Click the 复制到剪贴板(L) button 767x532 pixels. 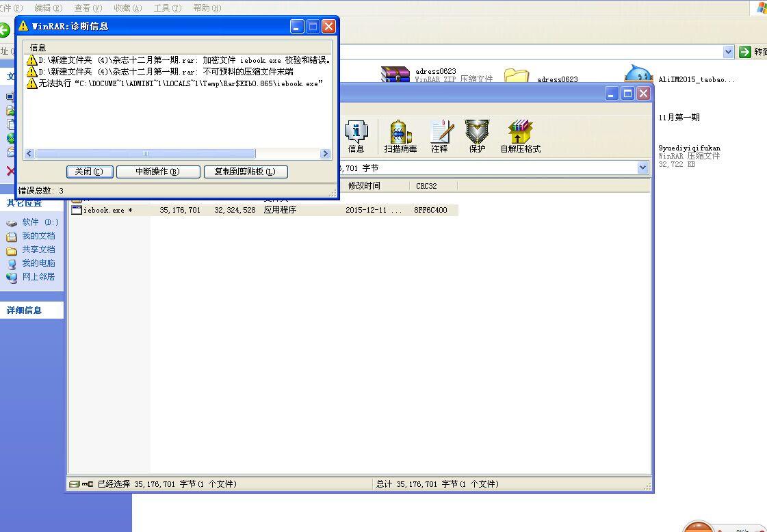[x=245, y=172]
